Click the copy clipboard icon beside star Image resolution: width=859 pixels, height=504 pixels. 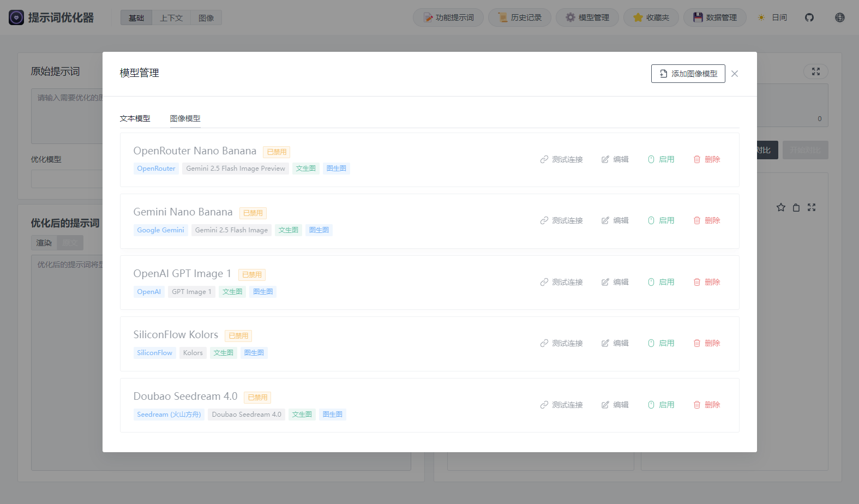point(796,207)
